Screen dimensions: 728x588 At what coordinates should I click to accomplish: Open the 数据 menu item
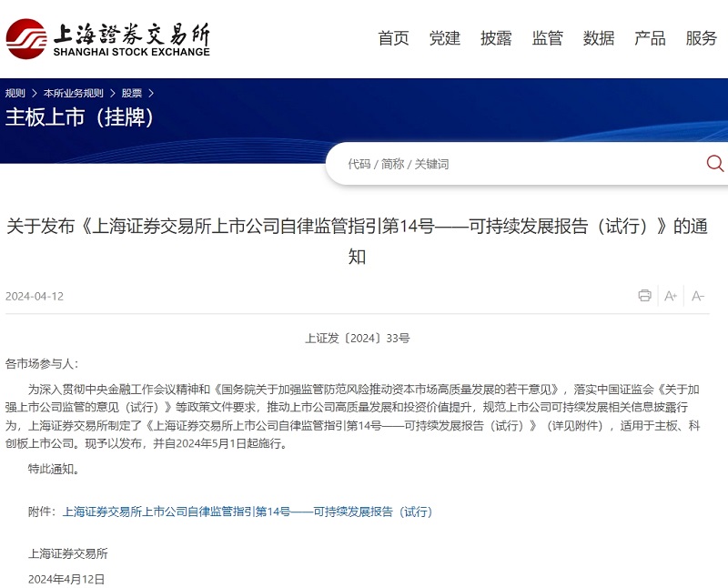tap(598, 39)
